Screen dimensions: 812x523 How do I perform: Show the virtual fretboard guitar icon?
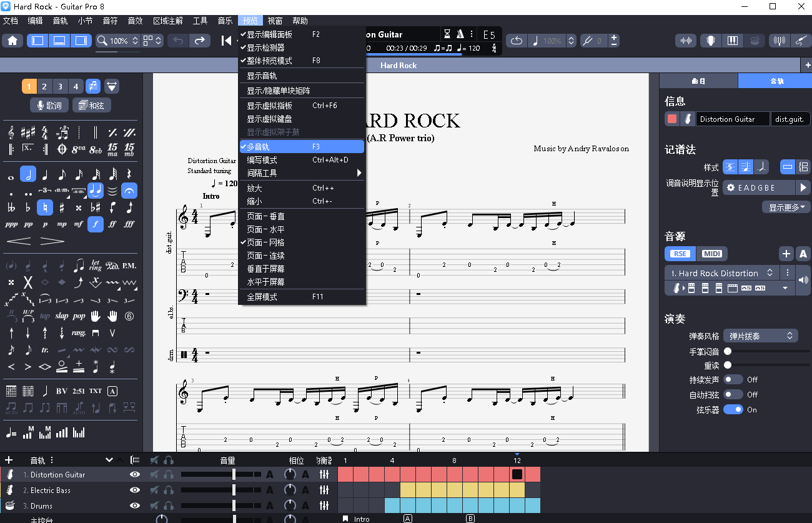(710, 41)
